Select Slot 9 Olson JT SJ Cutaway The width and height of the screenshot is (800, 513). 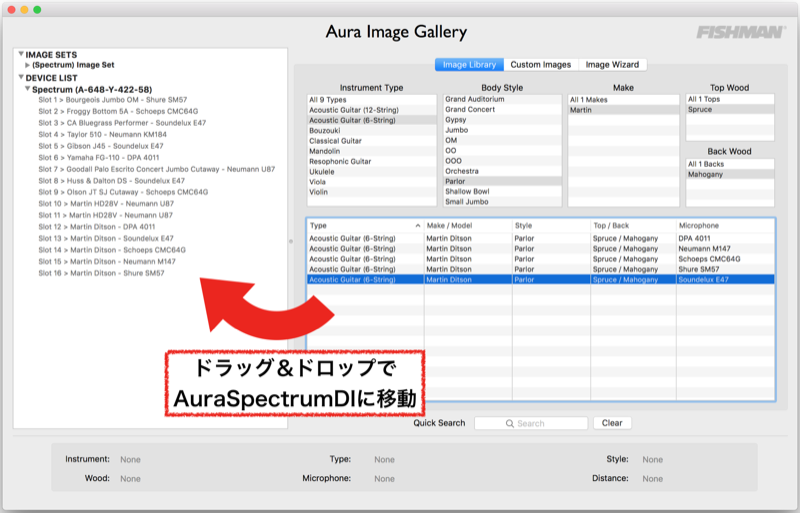pos(123,192)
